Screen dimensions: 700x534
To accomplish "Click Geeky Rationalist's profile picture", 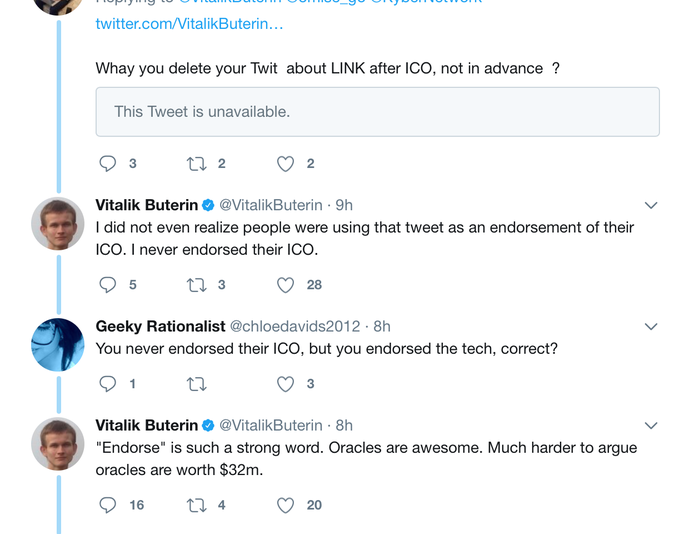I will click(58, 345).
